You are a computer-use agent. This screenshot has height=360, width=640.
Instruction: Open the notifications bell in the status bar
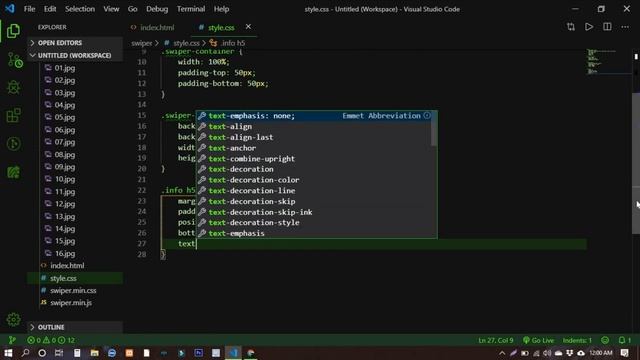point(624,340)
